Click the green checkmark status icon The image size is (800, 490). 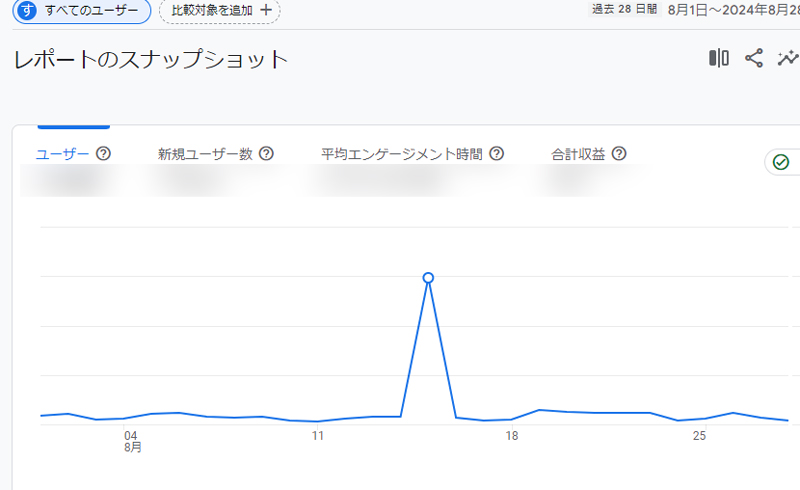click(x=781, y=162)
